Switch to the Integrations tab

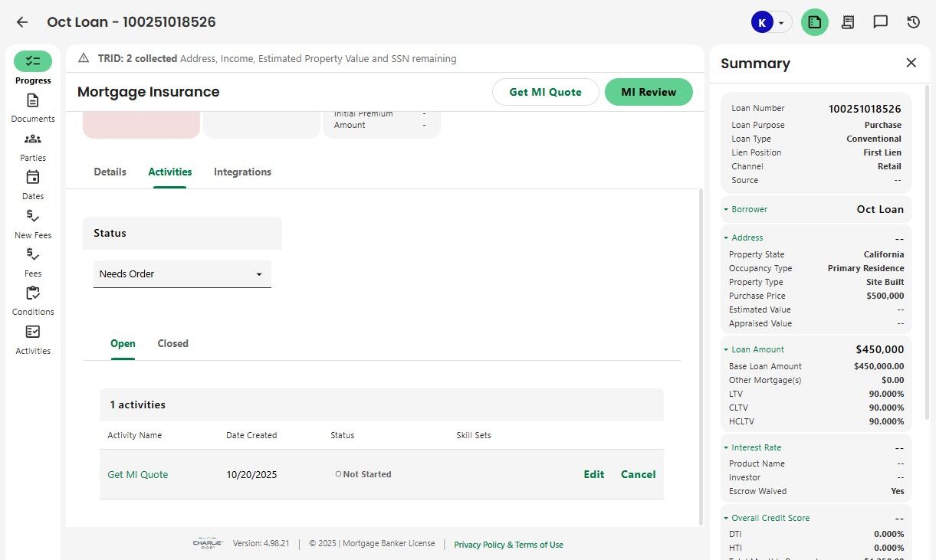pyautogui.click(x=242, y=172)
